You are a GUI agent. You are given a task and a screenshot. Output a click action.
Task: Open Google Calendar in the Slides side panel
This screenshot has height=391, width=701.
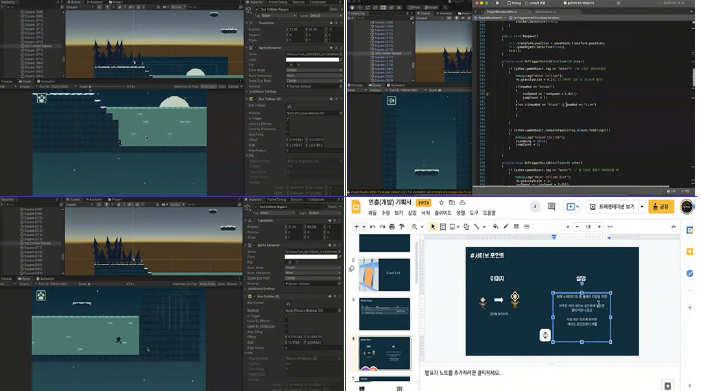(x=690, y=230)
